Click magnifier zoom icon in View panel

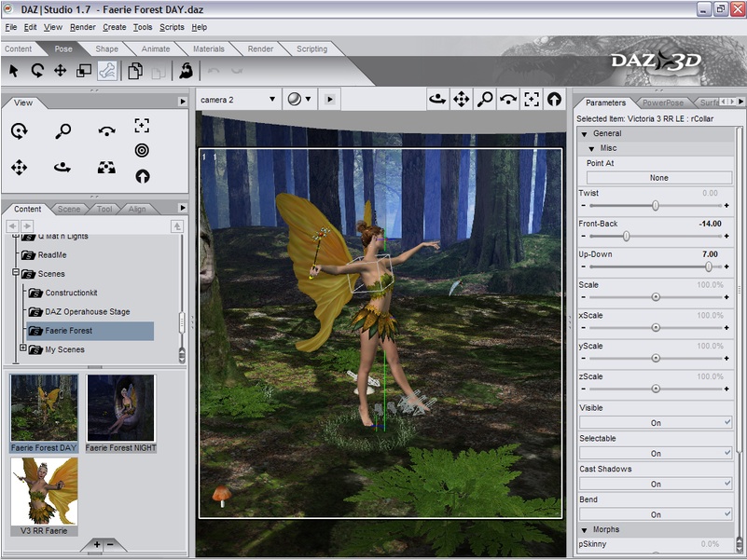coord(62,131)
